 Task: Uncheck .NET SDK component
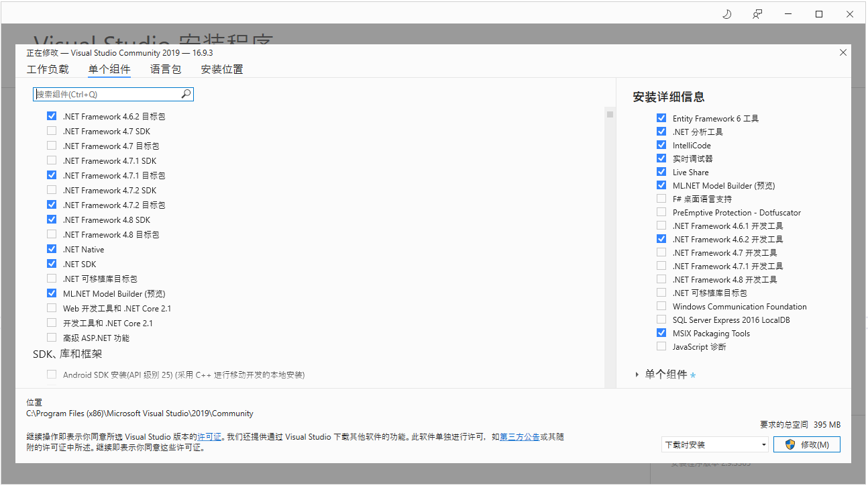pos(52,264)
